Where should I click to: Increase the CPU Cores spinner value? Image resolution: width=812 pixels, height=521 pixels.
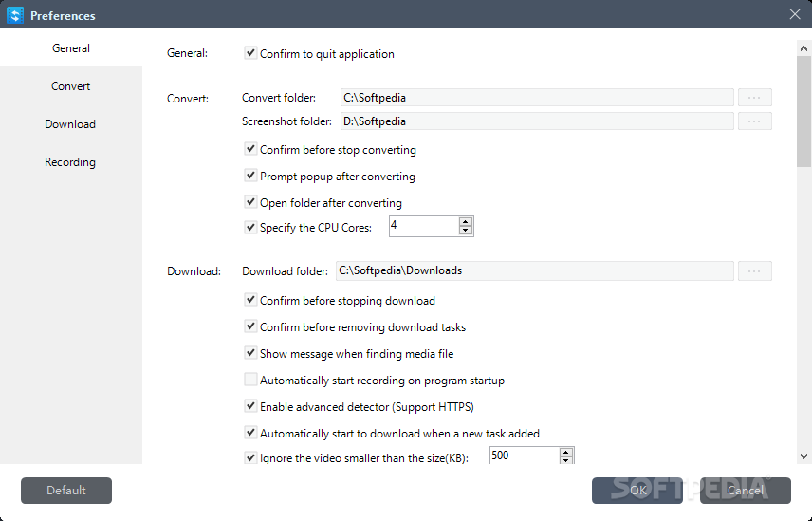coord(466,222)
